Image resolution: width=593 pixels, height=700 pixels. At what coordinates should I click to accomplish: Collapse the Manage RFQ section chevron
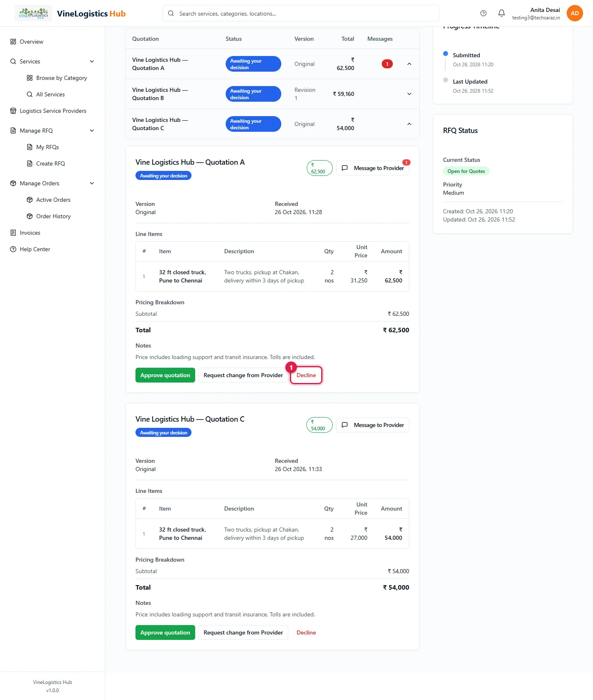92,131
